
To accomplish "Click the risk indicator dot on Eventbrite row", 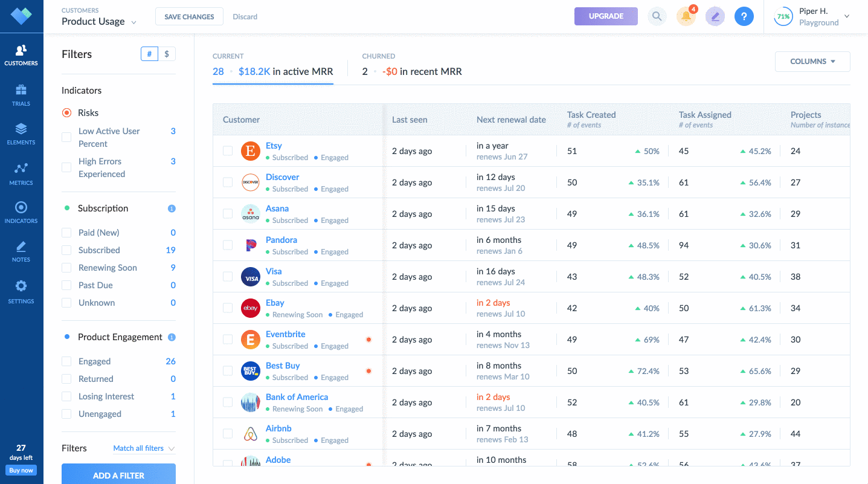I will [x=368, y=340].
